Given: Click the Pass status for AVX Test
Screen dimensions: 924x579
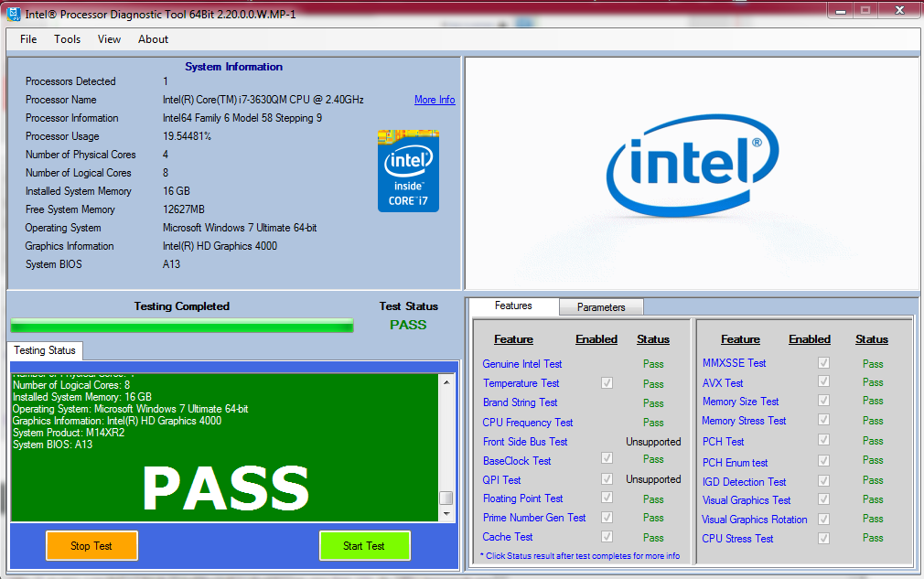Looking at the screenshot, I should [873, 382].
